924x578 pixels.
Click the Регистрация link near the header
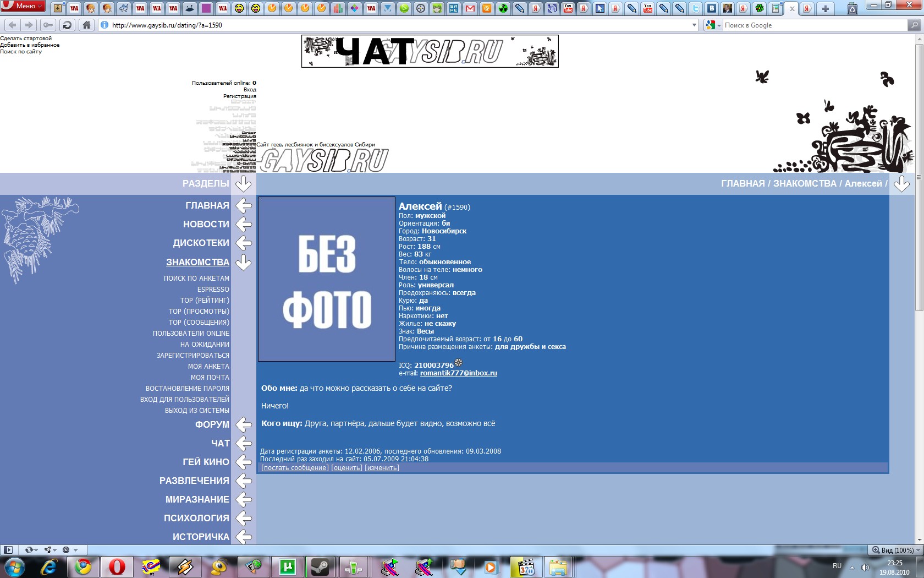click(240, 96)
